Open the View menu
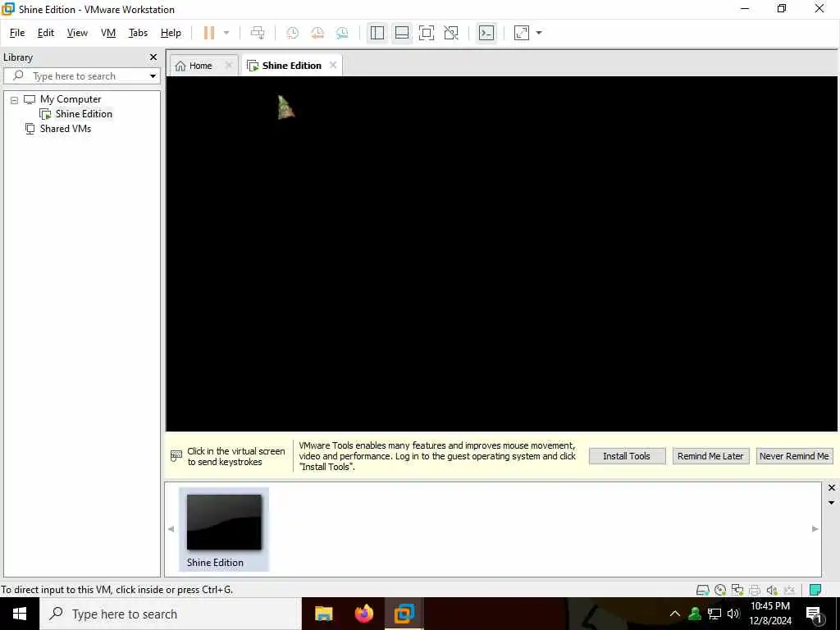 [x=77, y=33]
